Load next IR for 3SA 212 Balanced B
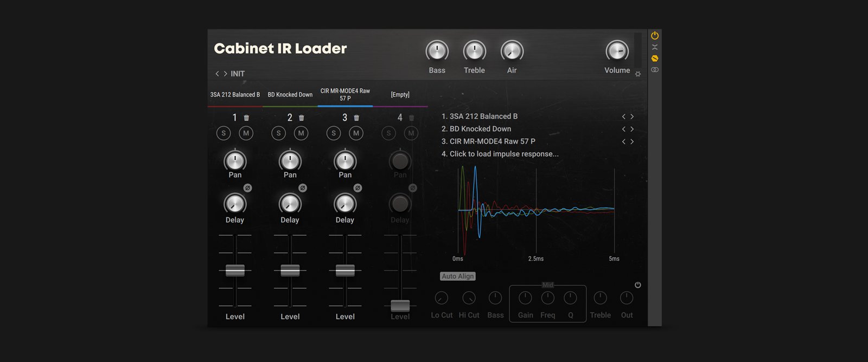The width and height of the screenshot is (868, 362). pos(632,117)
